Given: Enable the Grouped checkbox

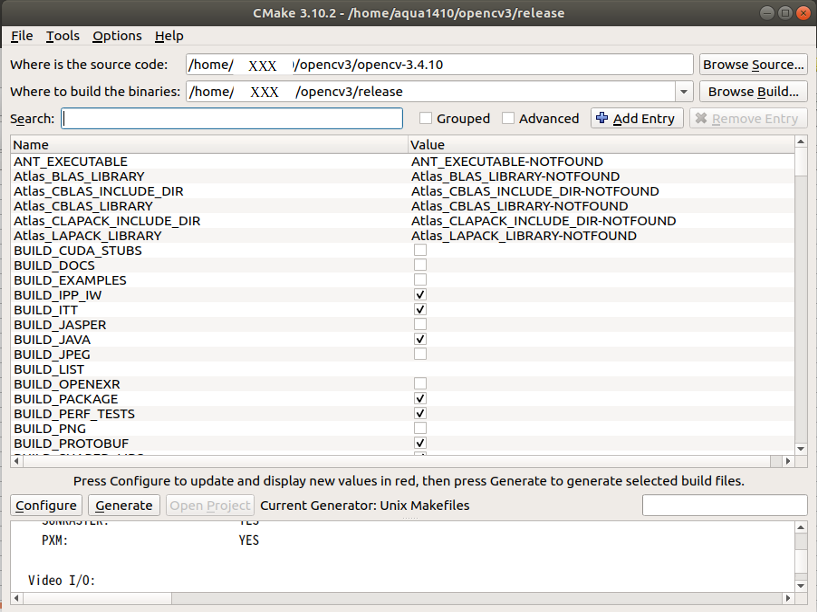Looking at the screenshot, I should (x=426, y=119).
